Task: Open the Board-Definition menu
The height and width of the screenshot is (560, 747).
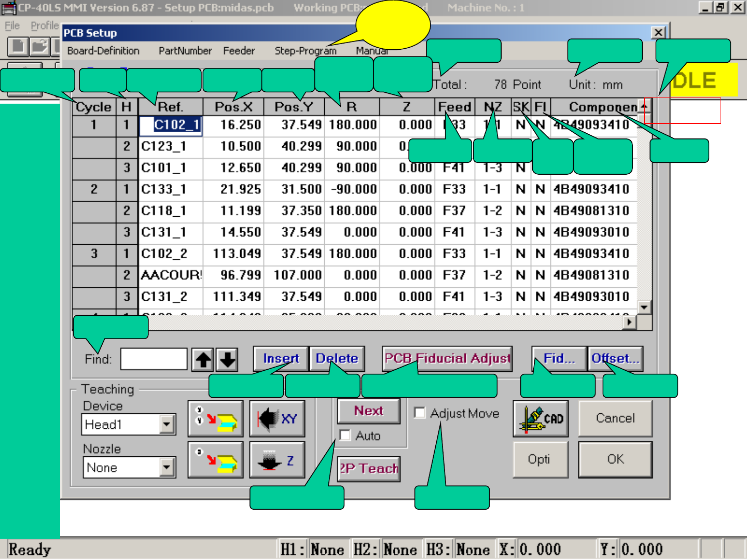Action: 103,51
